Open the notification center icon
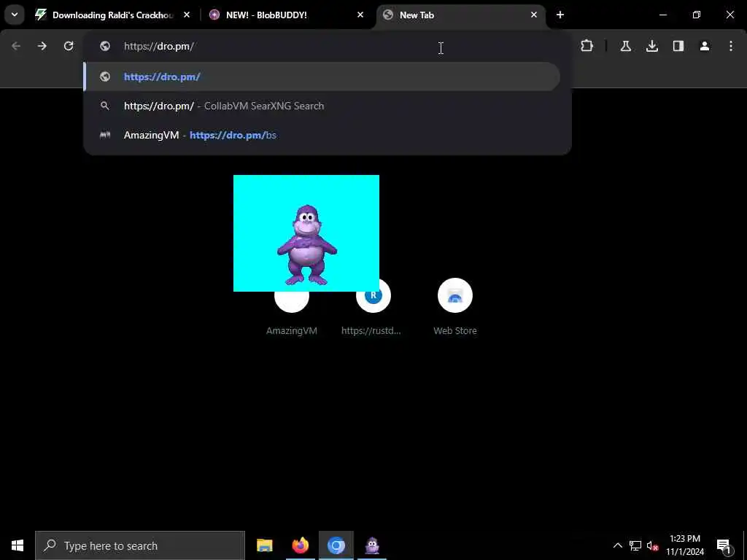 (x=724, y=545)
